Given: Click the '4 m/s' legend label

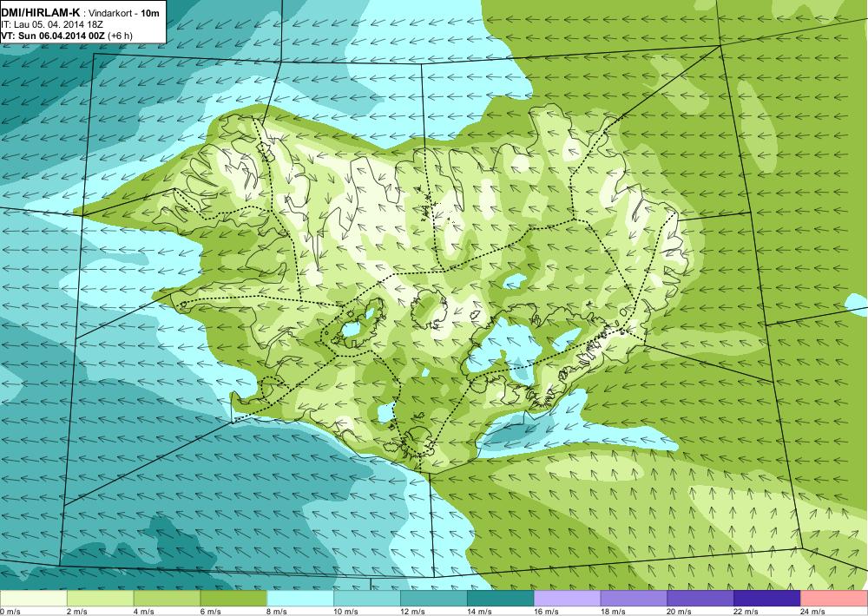Looking at the screenshot, I should pos(144,612).
